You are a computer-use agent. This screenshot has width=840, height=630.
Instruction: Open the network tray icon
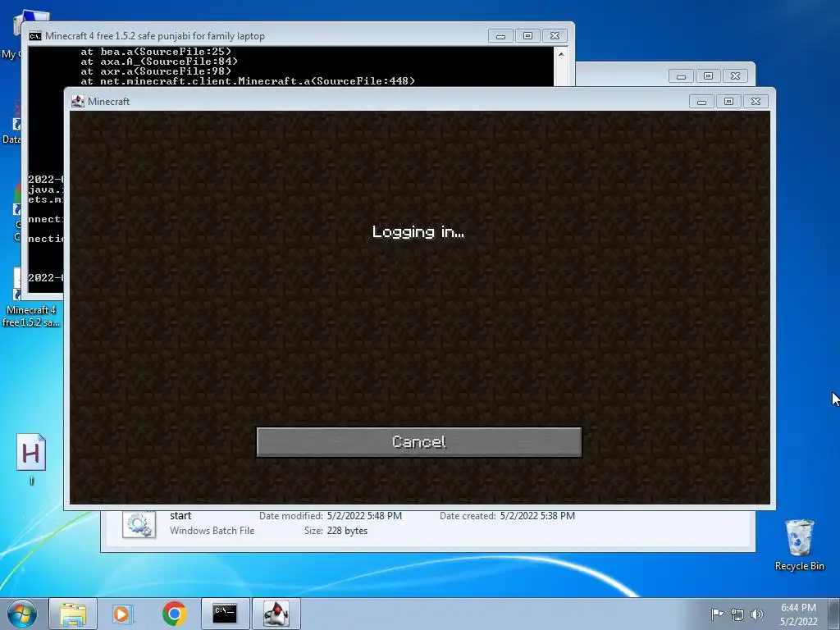(x=737, y=614)
